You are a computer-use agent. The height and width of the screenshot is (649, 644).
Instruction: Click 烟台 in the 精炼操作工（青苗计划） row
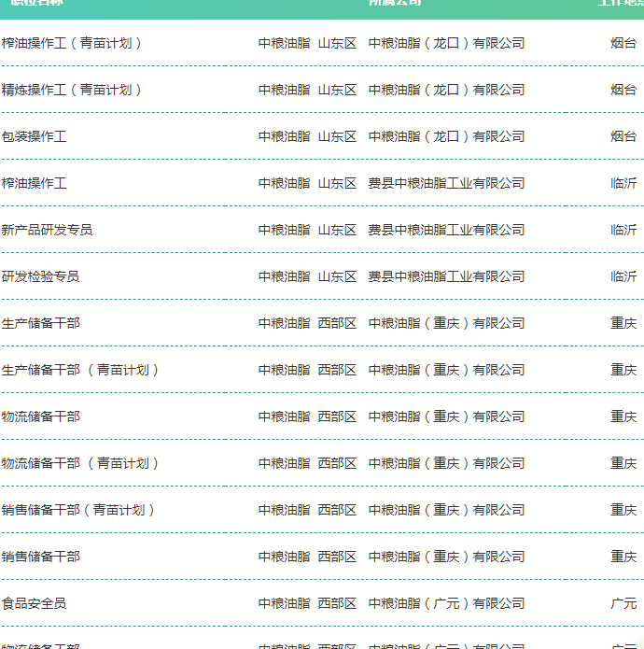coord(623,90)
